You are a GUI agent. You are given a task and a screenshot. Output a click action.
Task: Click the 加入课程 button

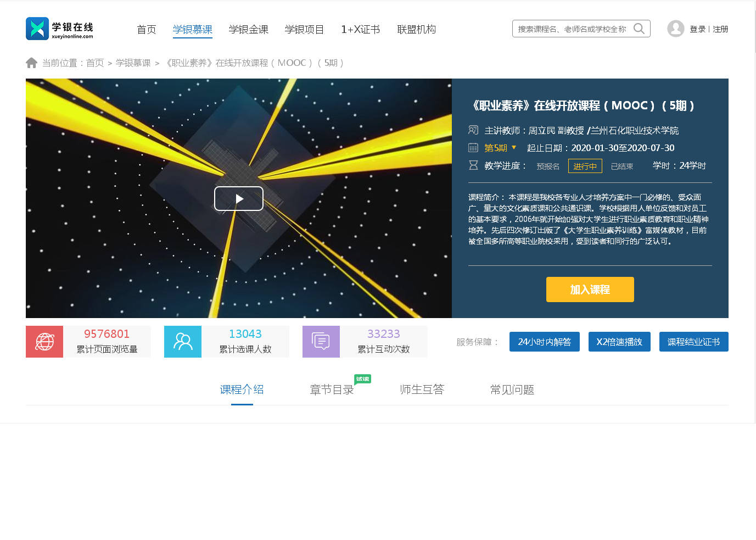pyautogui.click(x=590, y=290)
